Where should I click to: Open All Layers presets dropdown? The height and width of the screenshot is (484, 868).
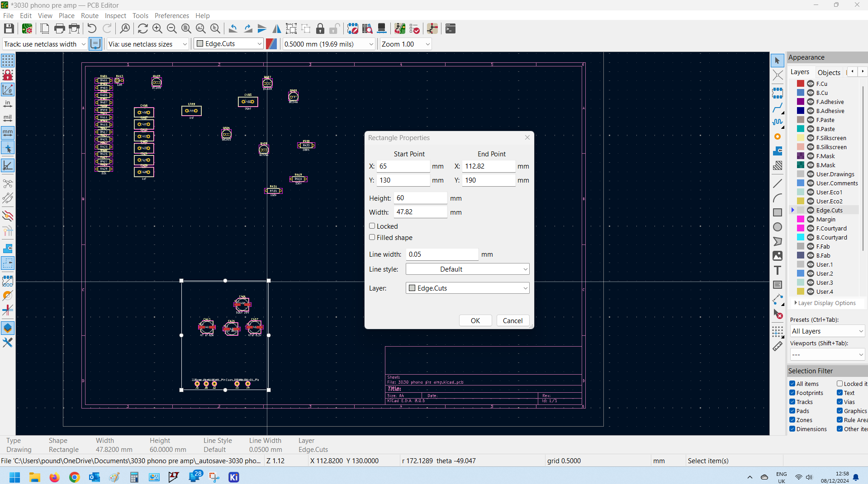tap(827, 331)
